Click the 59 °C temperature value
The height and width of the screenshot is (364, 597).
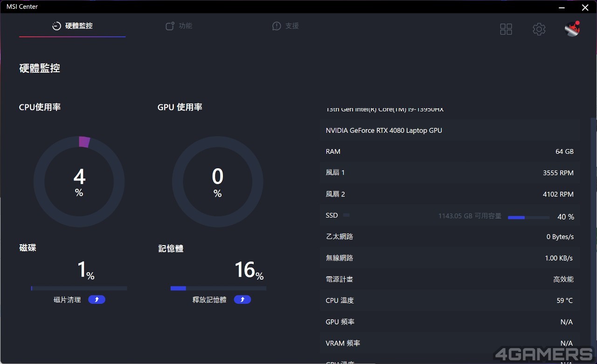[x=564, y=301]
